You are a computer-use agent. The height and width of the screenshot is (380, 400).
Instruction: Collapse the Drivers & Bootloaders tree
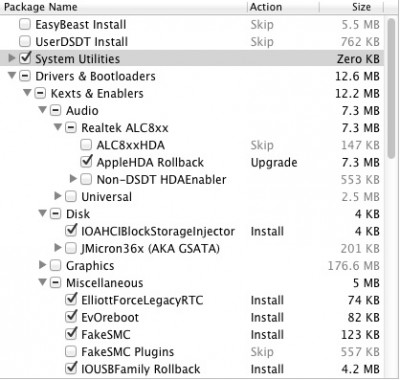(x=12, y=76)
